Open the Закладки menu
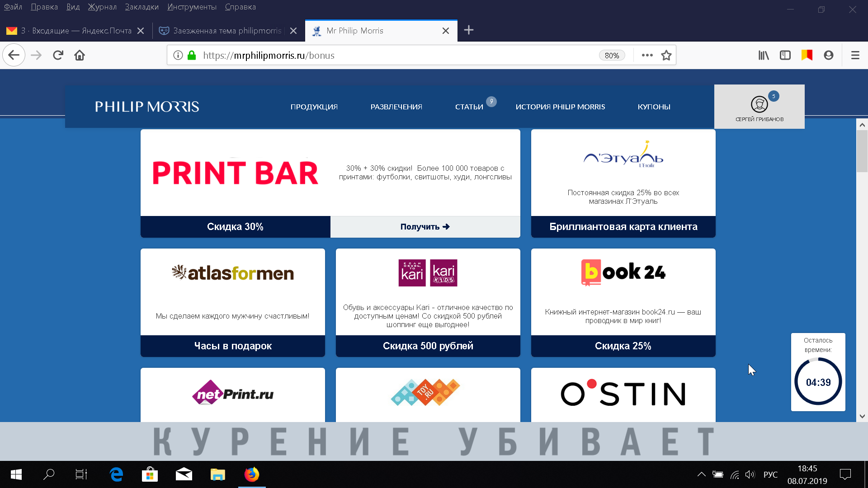 [x=142, y=7]
